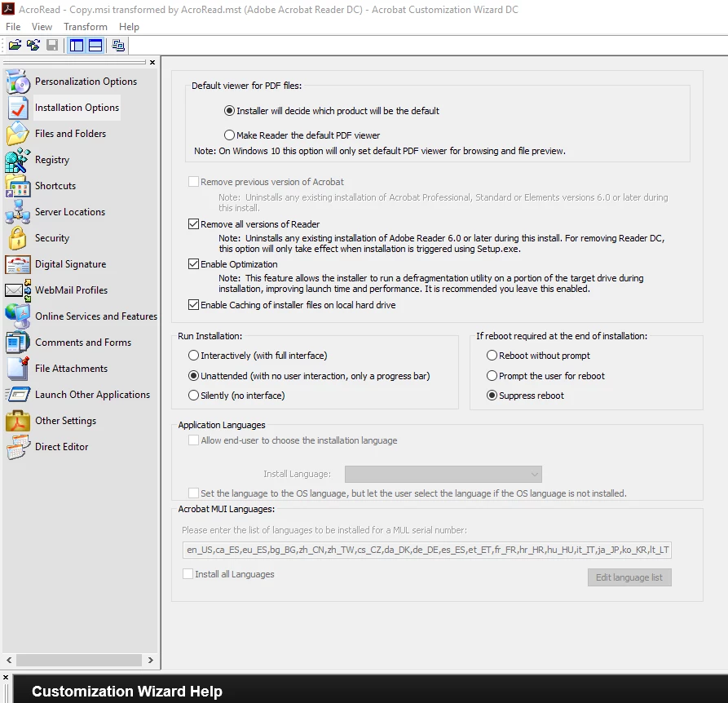Click the Remove previous version of Acrobat checkbox

coord(193,182)
